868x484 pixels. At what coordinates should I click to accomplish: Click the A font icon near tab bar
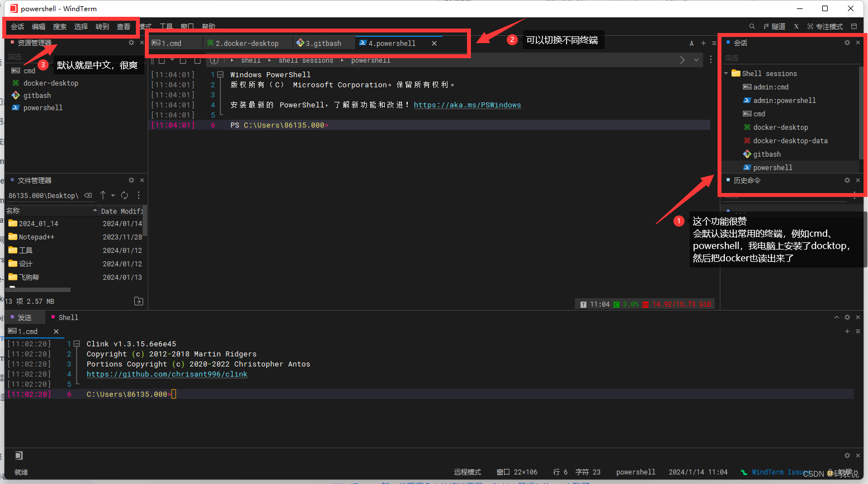click(x=692, y=43)
